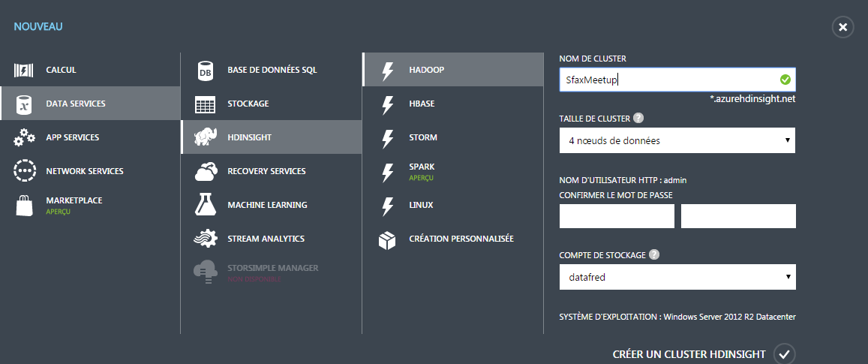The image size is (868, 364).
Task: Click the green cluster name validation checkmark
Action: [x=785, y=80]
